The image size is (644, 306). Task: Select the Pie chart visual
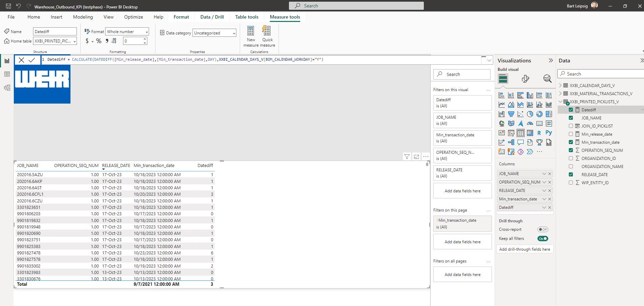click(x=530, y=114)
